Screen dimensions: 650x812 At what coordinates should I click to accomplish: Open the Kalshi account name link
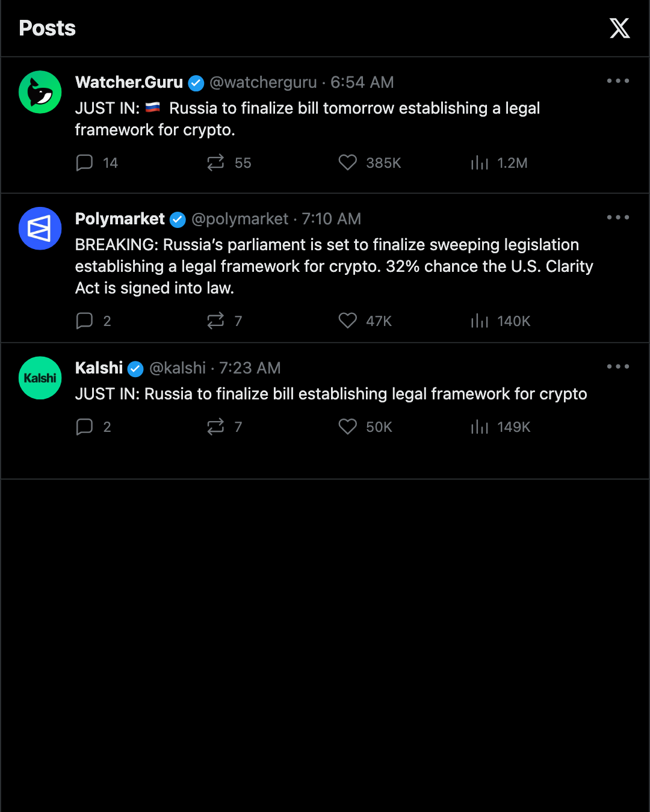pos(99,368)
